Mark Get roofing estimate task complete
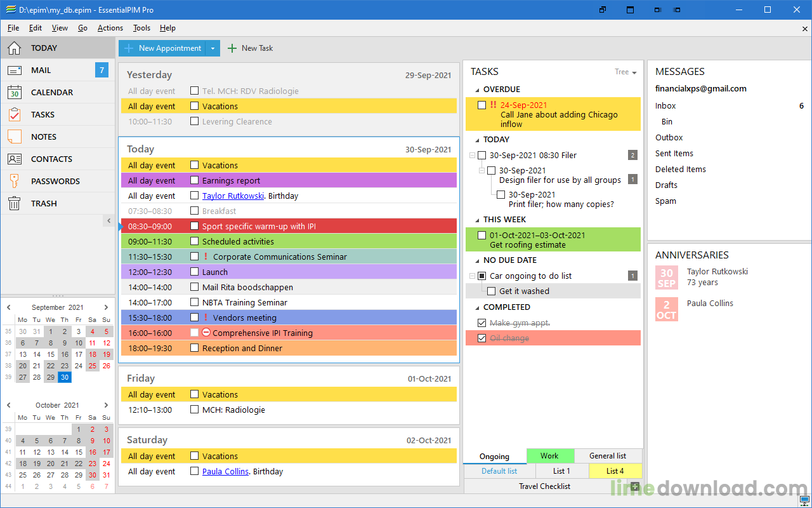812x508 pixels. point(481,236)
